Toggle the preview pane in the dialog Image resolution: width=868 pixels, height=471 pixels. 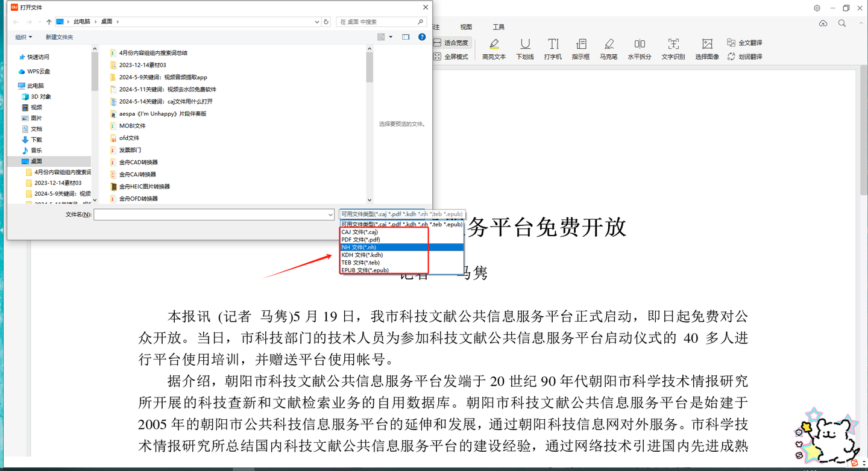coord(405,36)
